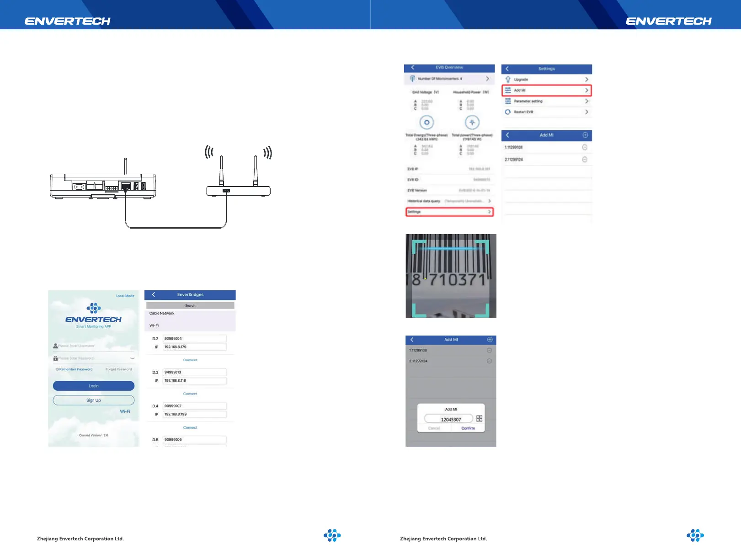The width and height of the screenshot is (741, 560).
Task: Go back from the lower Add MI screen
Action: tap(412, 340)
